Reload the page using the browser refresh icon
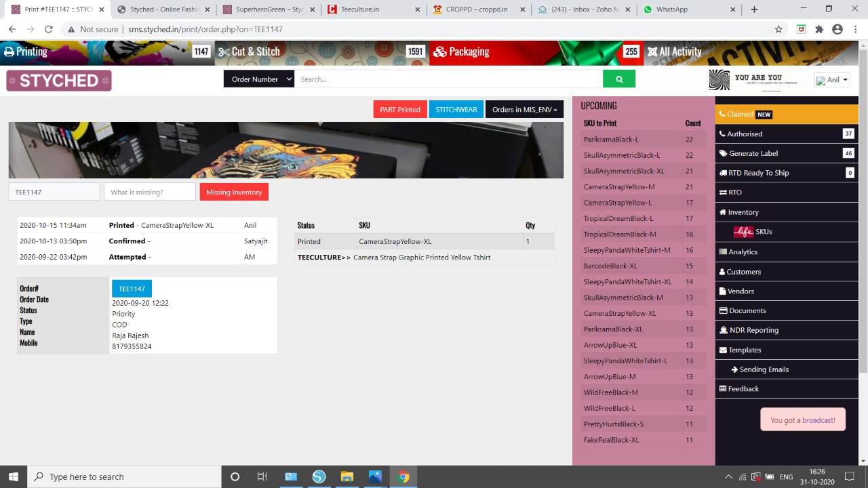 tap(48, 29)
